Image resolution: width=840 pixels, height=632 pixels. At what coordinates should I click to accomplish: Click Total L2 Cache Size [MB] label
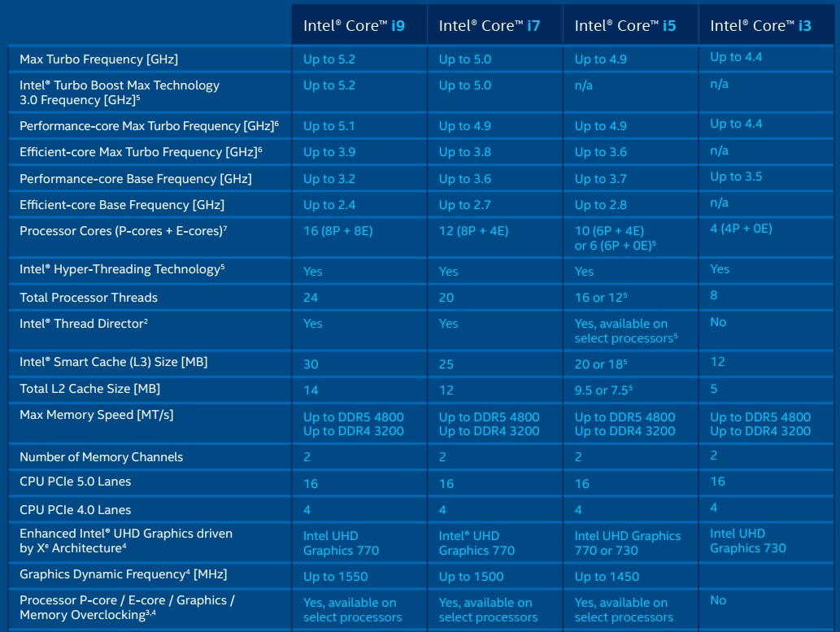pos(90,389)
